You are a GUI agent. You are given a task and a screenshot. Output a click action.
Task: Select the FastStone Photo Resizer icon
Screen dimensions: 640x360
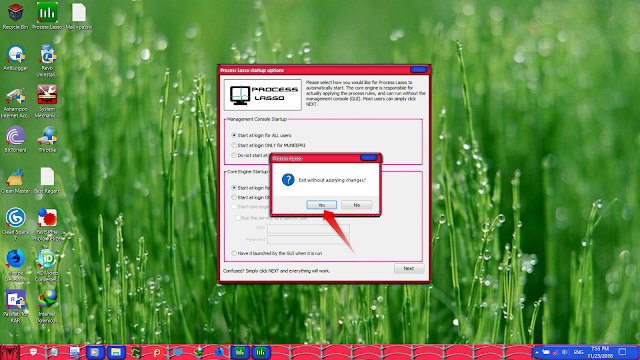47,224
